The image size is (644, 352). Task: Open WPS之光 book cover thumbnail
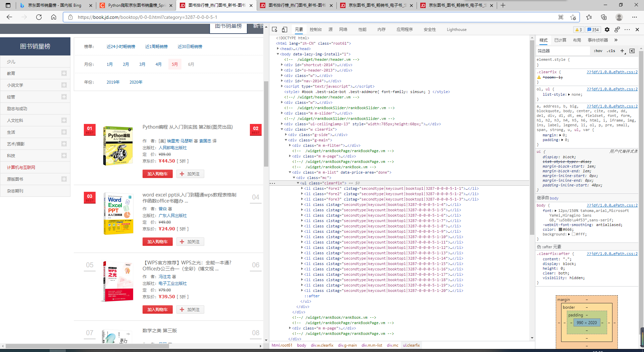pyautogui.click(x=118, y=281)
